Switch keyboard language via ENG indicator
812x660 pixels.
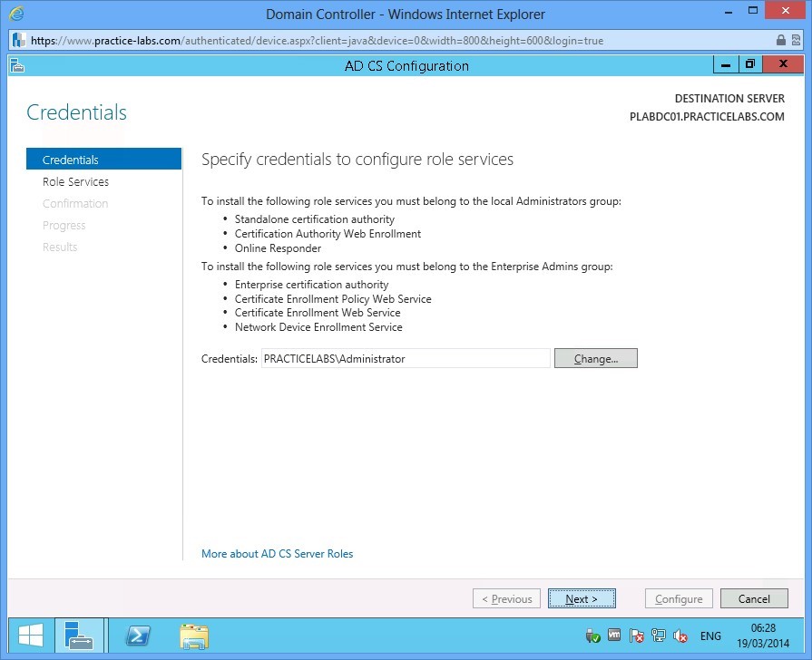710,636
